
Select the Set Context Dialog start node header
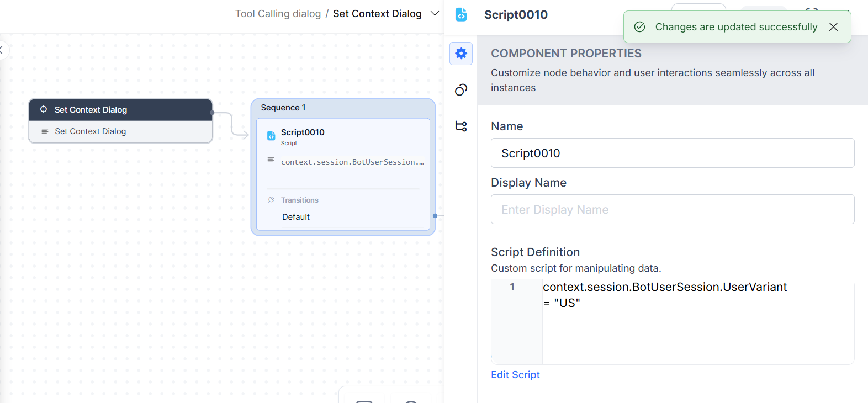click(120, 110)
